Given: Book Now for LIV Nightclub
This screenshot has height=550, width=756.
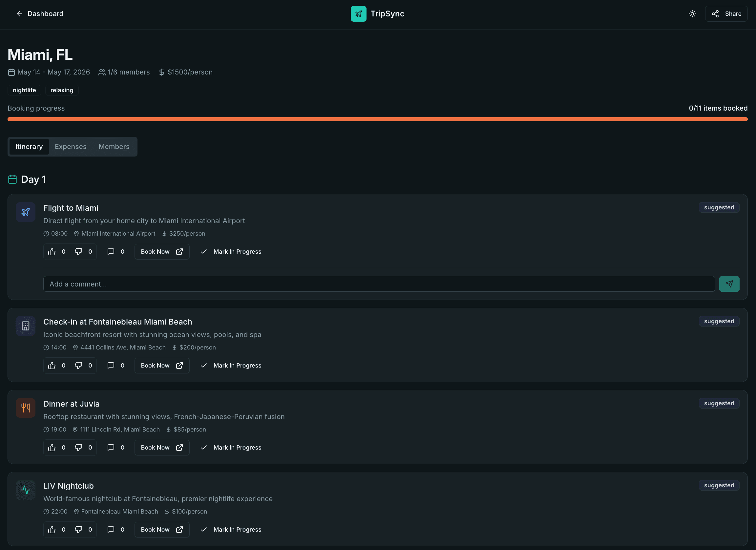Looking at the screenshot, I should [162, 530].
